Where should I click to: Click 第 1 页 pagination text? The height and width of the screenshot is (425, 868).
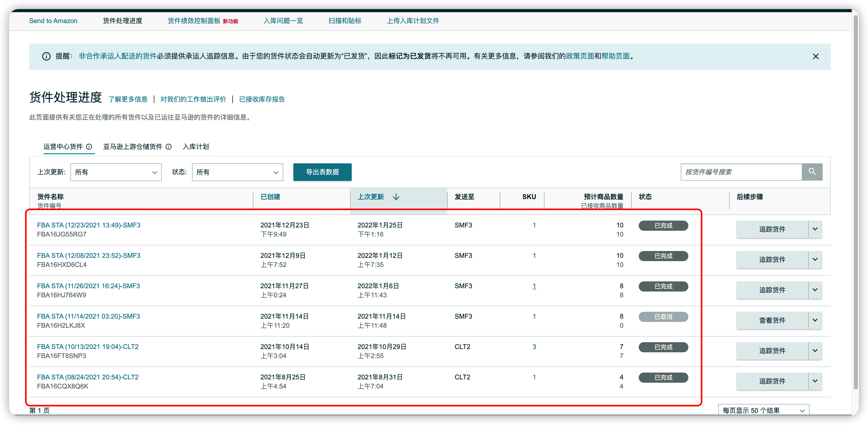(x=40, y=410)
